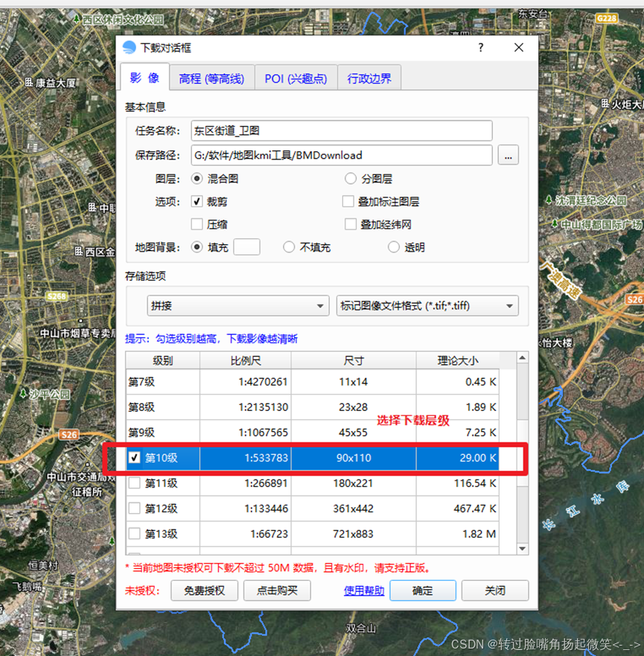
Task: Click the 保存路径 path field
Action: pos(341,155)
